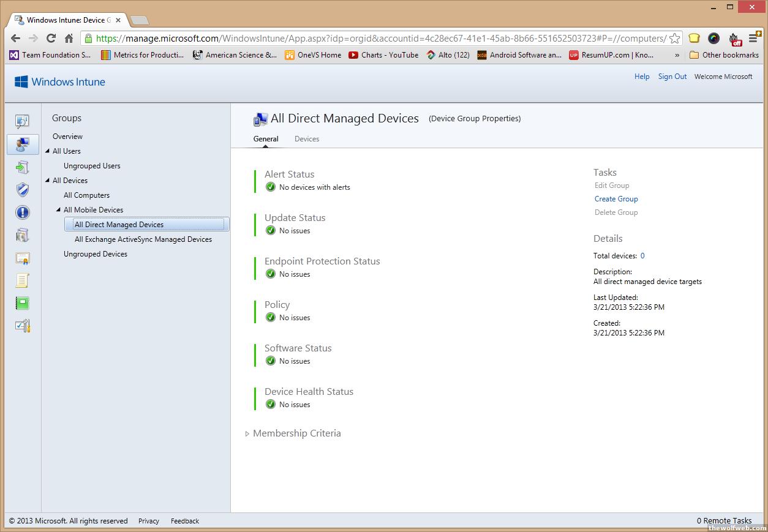768x532 pixels.
Task: Collapse the All Devices tree node
Action: pyautogui.click(x=48, y=181)
